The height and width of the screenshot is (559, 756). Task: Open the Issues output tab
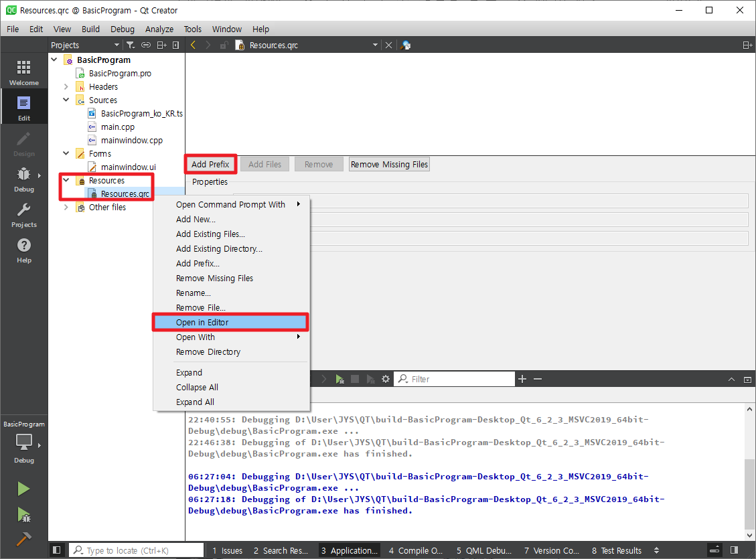coord(228,550)
